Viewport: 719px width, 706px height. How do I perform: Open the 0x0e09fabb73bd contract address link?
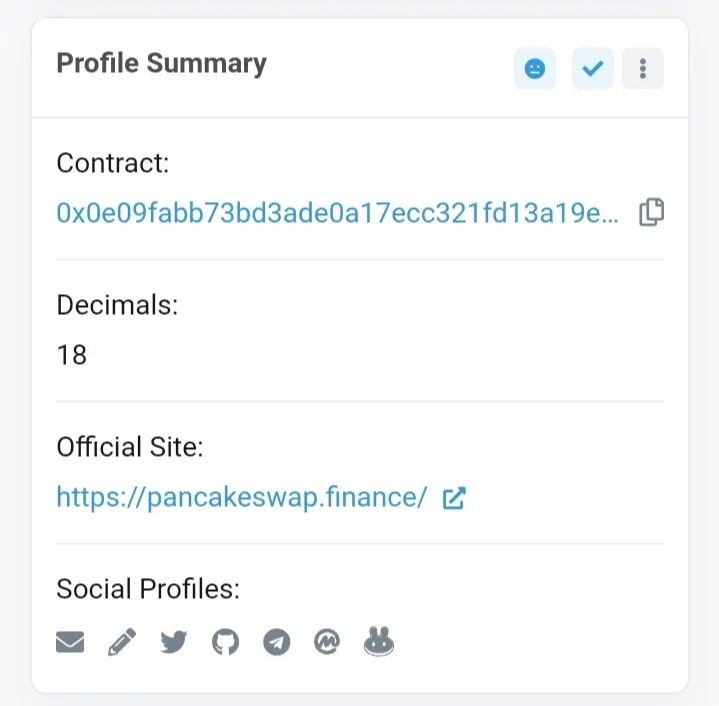click(337, 213)
